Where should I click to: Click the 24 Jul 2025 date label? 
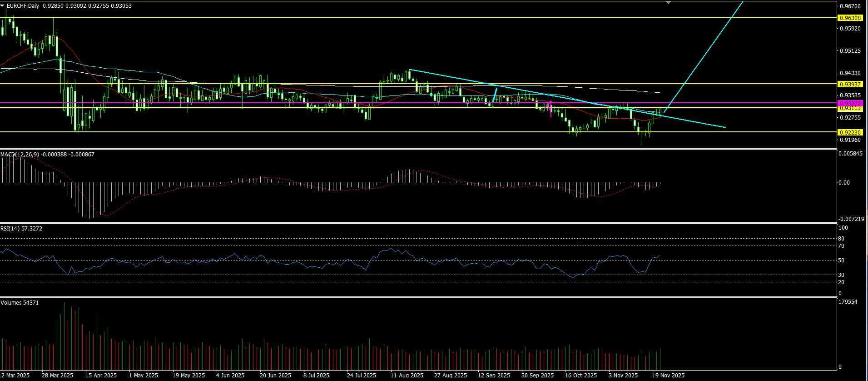tap(362, 376)
